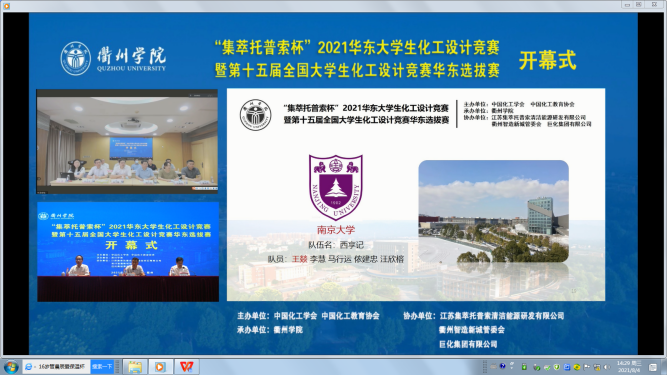Click the Nanjing University campus photo

pos(493,211)
